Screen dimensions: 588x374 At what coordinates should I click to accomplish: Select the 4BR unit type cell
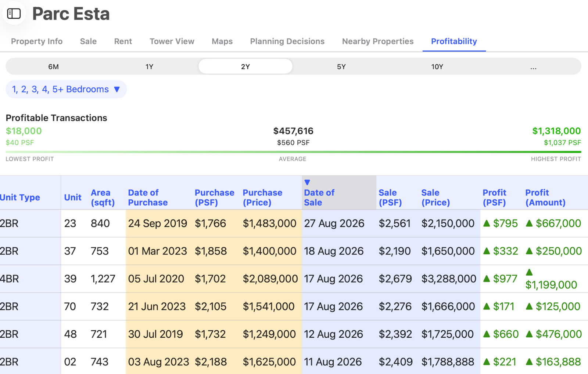click(x=10, y=279)
